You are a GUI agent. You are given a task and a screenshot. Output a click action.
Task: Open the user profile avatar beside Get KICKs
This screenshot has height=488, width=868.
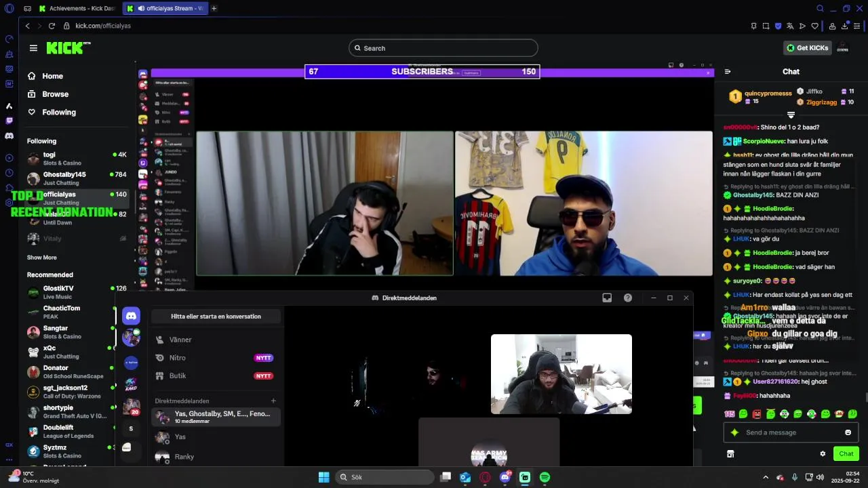coord(843,48)
